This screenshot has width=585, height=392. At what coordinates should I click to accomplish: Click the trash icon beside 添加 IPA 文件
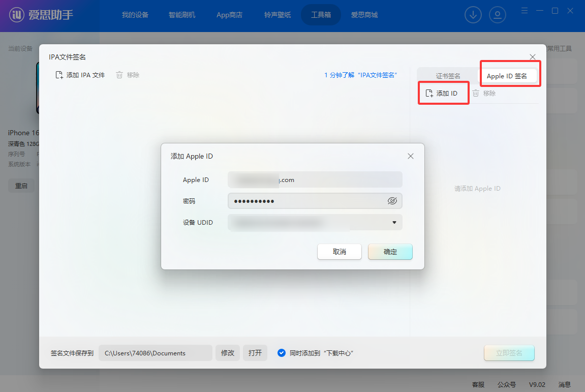click(x=119, y=75)
